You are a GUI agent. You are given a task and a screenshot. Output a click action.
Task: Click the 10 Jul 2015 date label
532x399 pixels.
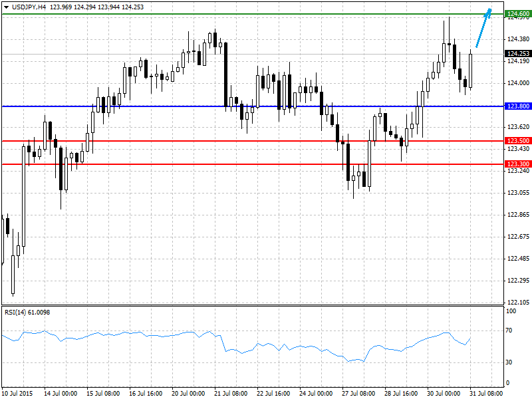17,393
